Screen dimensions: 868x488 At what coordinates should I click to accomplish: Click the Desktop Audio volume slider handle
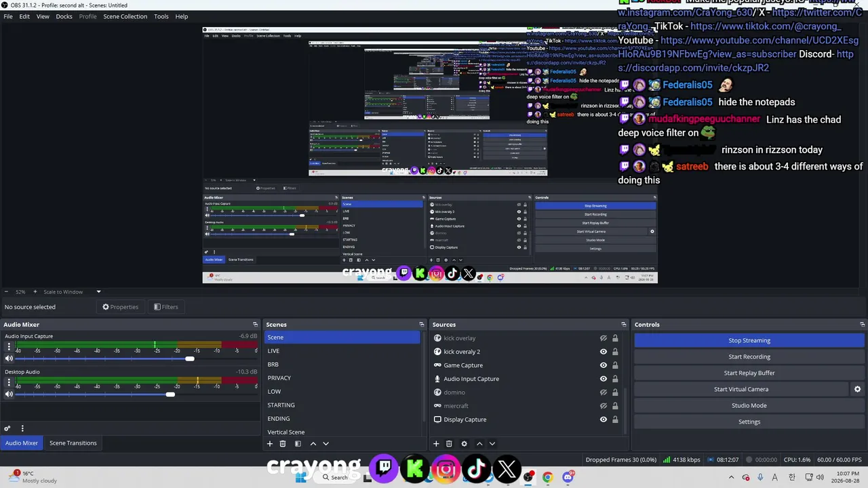pyautogui.click(x=170, y=394)
